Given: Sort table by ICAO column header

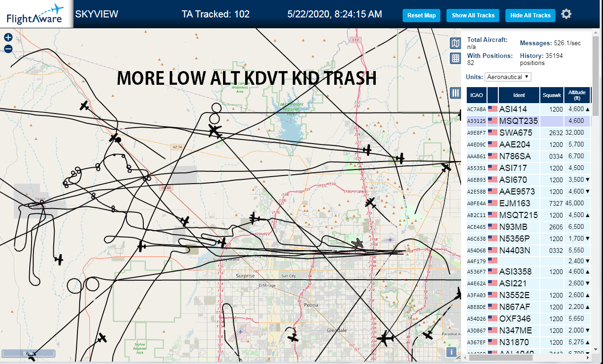Looking at the screenshot, I should (x=477, y=95).
